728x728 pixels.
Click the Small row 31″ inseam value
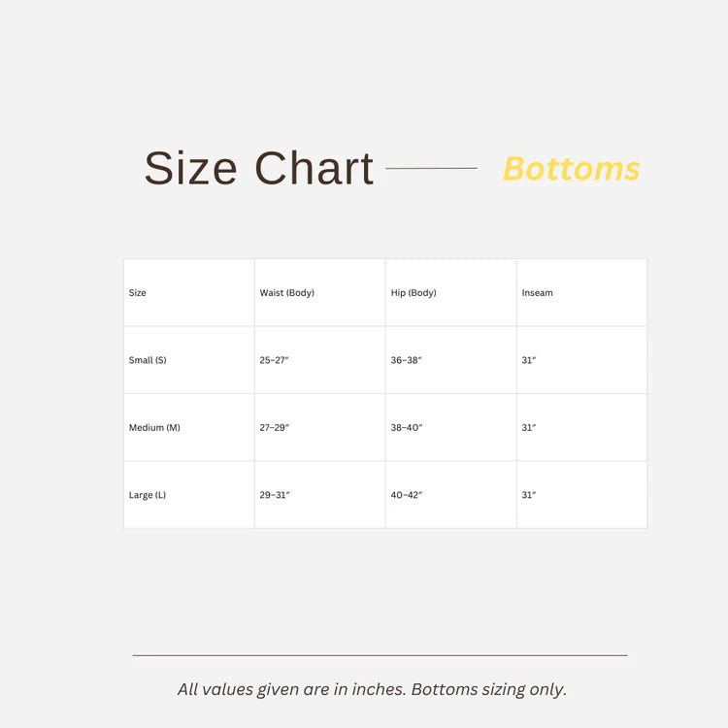pos(528,360)
